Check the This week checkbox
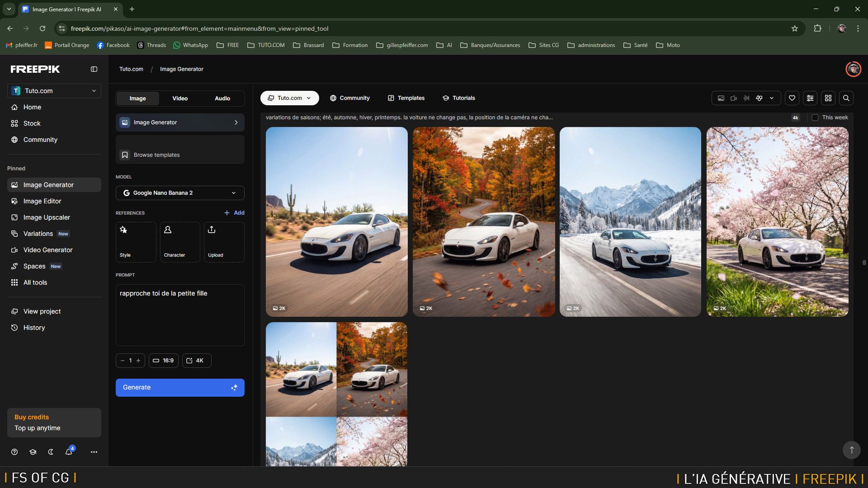Viewport: 868px width, 488px height. pos(815,117)
